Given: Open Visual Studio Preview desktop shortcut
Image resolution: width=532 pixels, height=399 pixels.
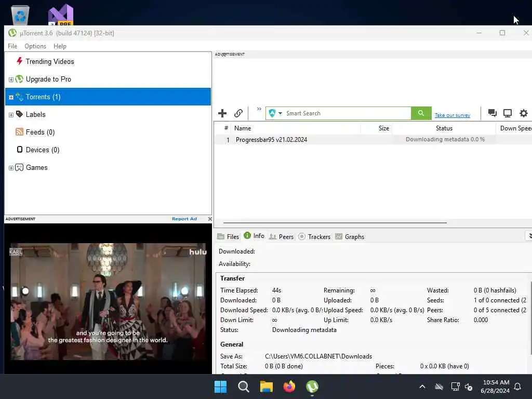Looking at the screenshot, I should coord(61,15).
